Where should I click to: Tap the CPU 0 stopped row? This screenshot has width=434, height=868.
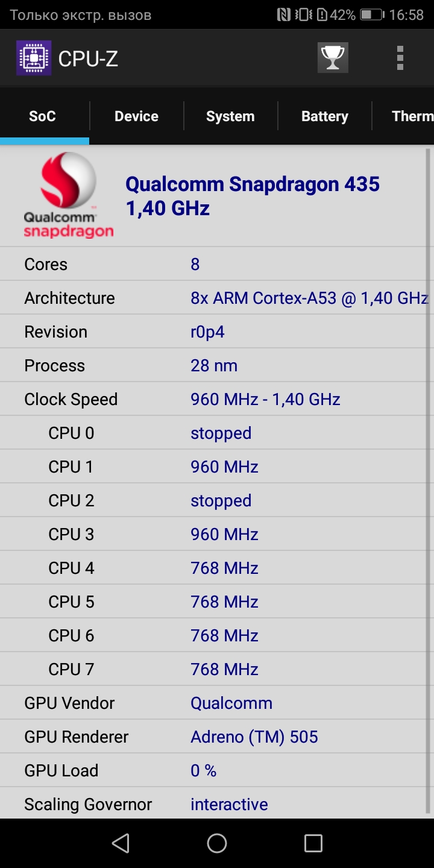click(213, 433)
